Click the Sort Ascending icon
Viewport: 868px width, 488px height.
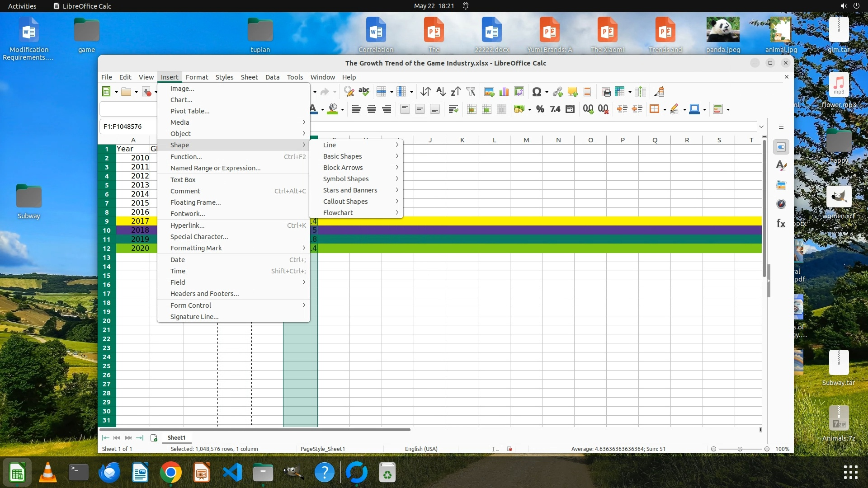click(x=441, y=92)
